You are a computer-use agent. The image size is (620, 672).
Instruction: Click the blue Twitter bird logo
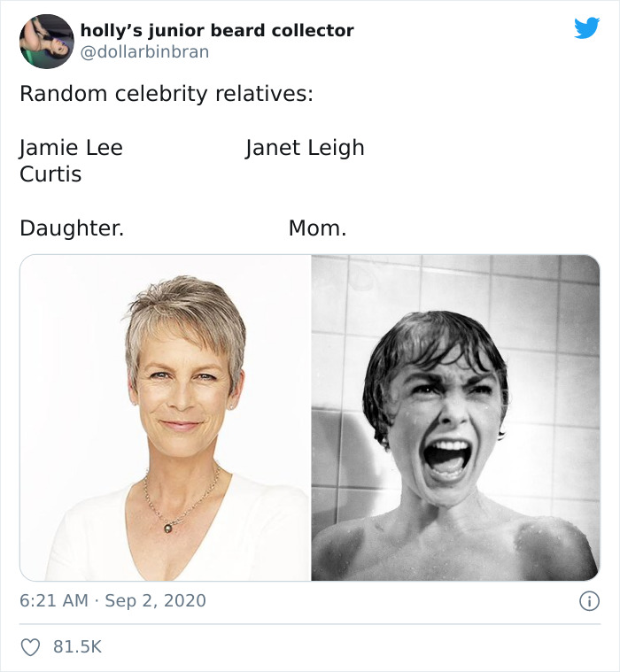586,28
